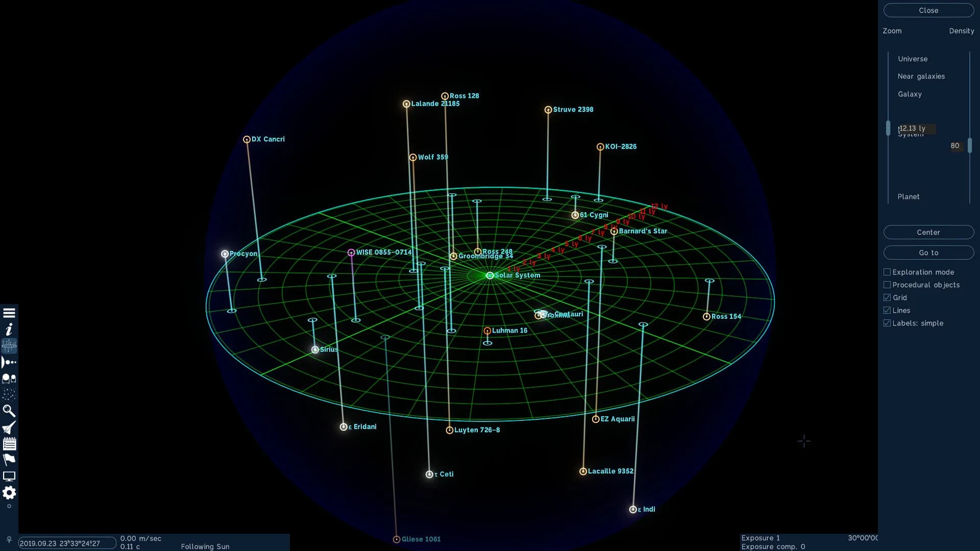
Task: Open the main menu hamburger icon
Action: [9, 313]
